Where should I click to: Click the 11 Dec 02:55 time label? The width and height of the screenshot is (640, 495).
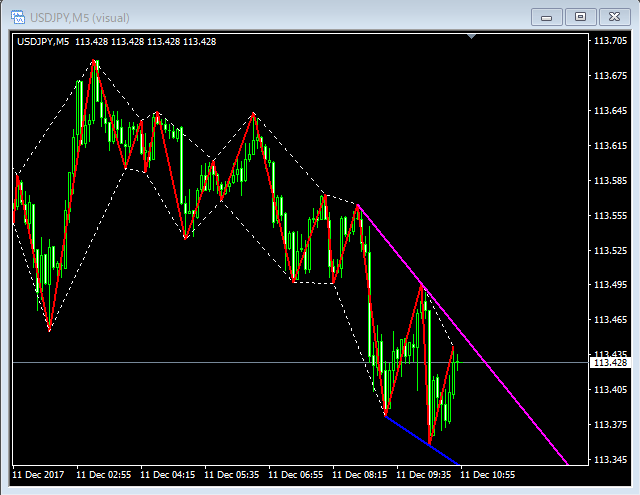(x=104, y=475)
